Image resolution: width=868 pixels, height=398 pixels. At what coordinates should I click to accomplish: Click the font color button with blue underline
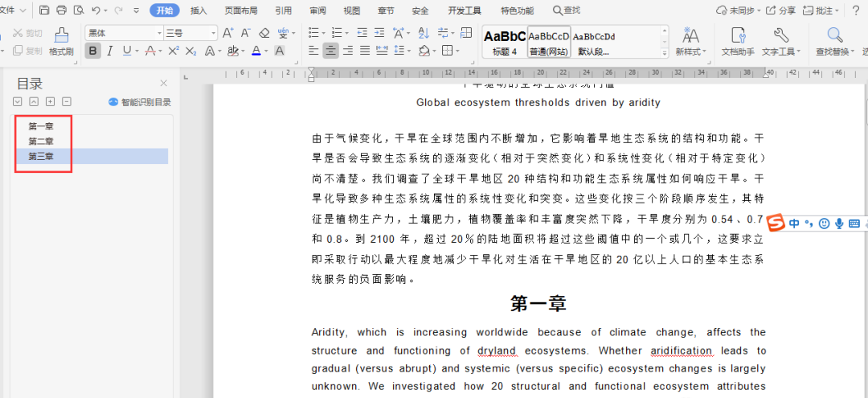click(256, 51)
